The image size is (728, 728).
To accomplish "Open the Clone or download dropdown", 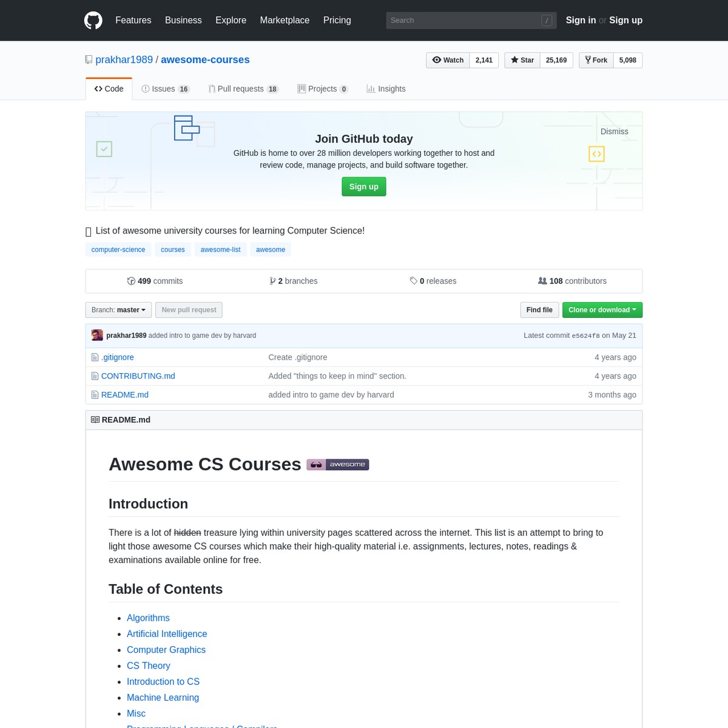I will (602, 310).
